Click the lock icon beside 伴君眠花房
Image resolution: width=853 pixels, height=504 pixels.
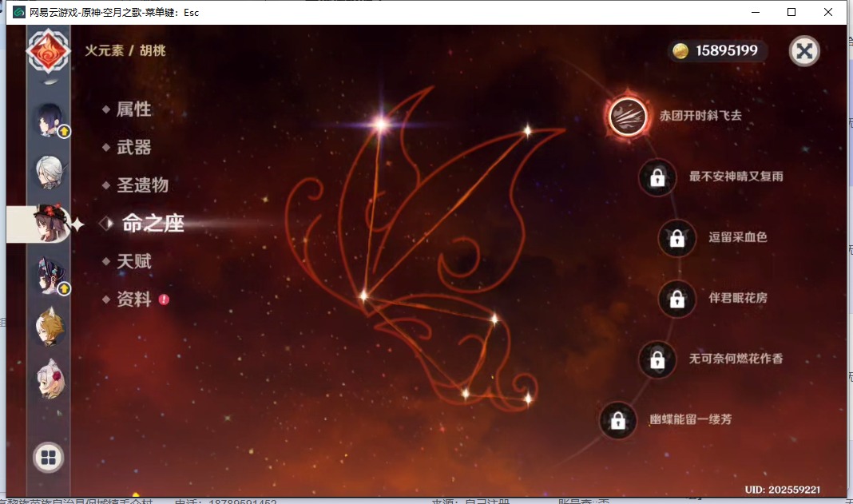pos(676,299)
